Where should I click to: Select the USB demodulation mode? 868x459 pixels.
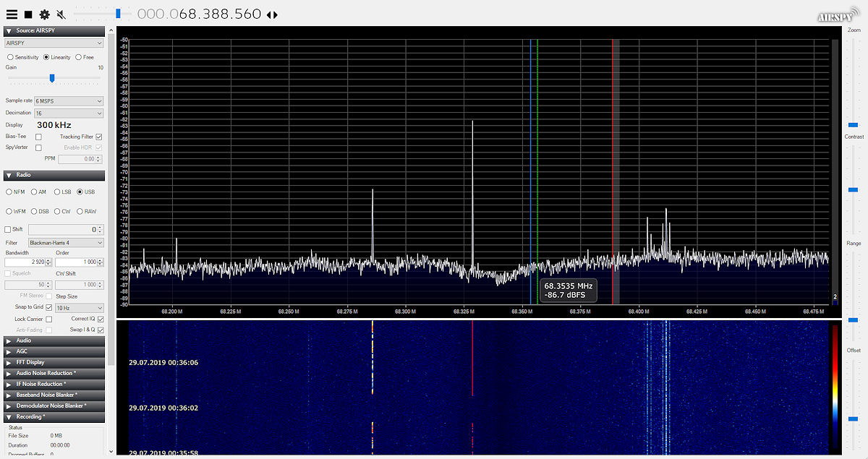(80, 192)
